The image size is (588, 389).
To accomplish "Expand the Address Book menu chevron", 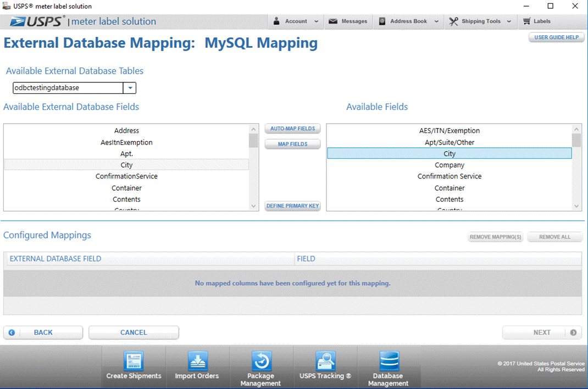I will [x=436, y=21].
